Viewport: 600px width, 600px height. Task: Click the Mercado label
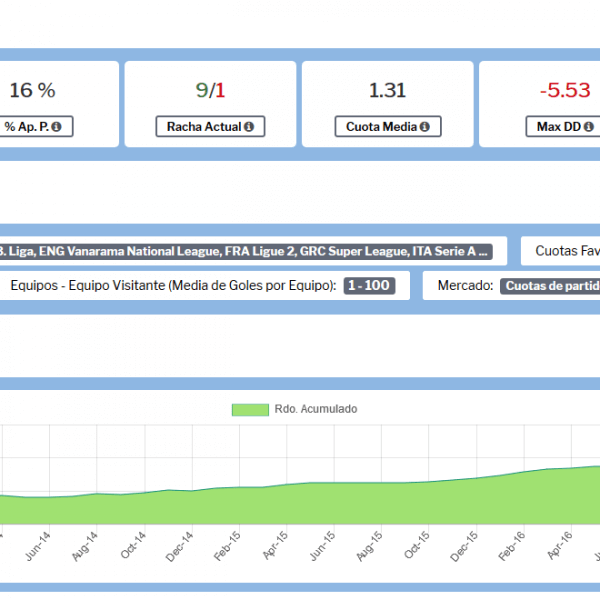(465, 285)
